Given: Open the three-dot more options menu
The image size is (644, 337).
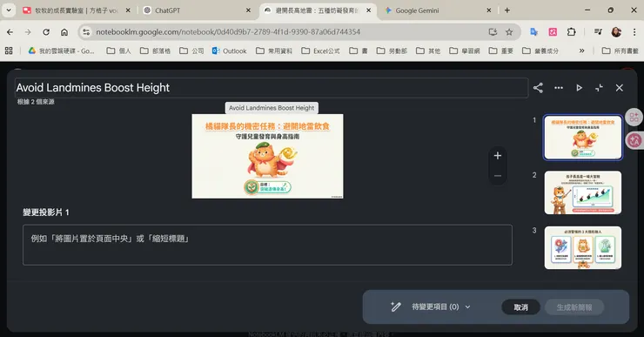Looking at the screenshot, I should point(559,88).
